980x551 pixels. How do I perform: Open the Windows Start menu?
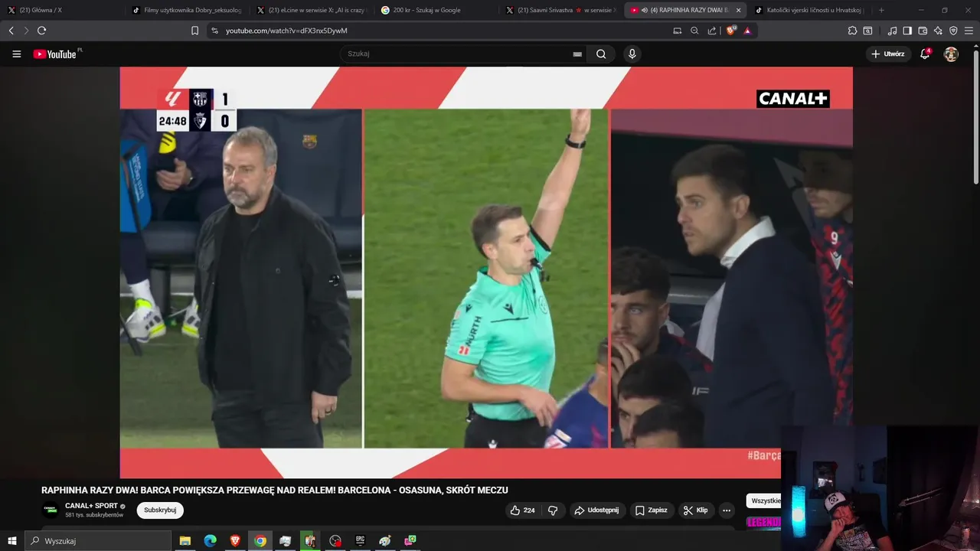tap(11, 541)
